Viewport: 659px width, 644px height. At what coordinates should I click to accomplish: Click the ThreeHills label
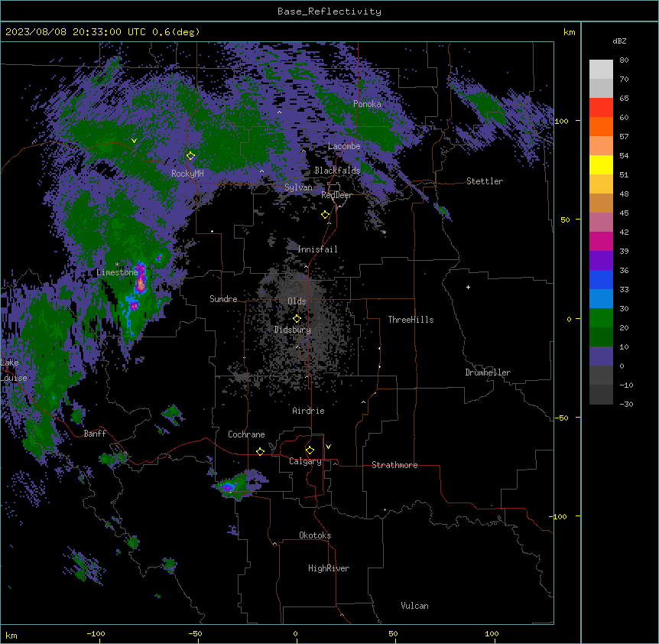tap(411, 320)
